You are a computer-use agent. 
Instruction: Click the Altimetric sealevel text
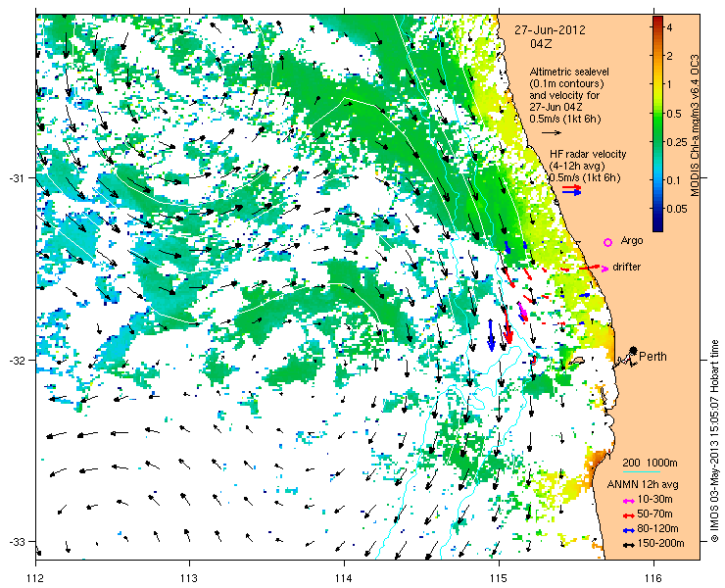coord(569,73)
